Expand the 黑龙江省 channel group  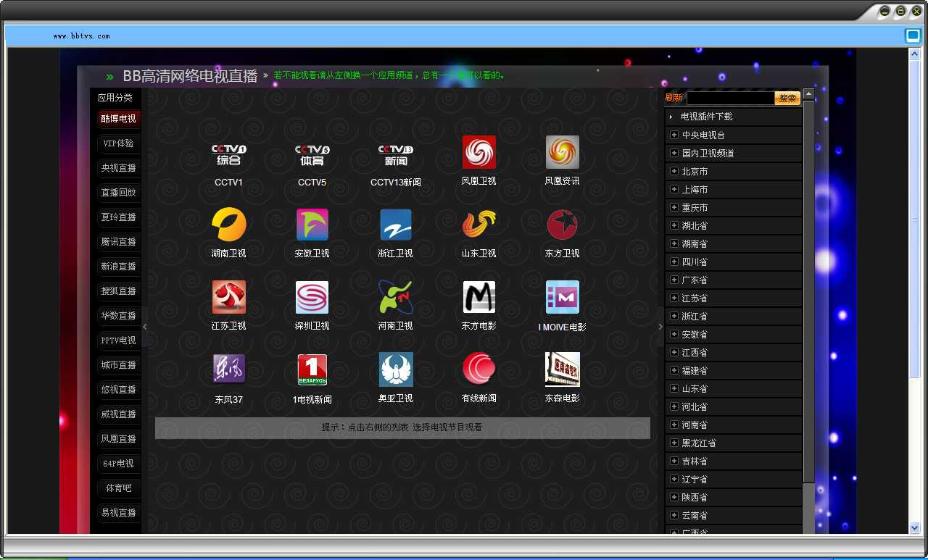[x=734, y=443]
